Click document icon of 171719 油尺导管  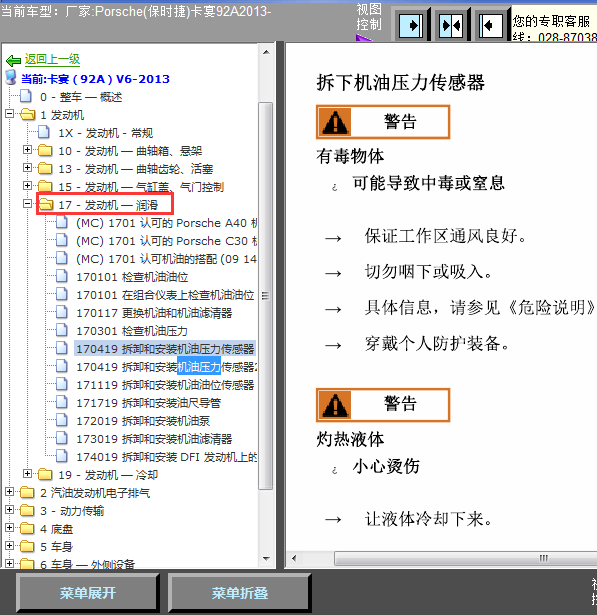click(62, 402)
